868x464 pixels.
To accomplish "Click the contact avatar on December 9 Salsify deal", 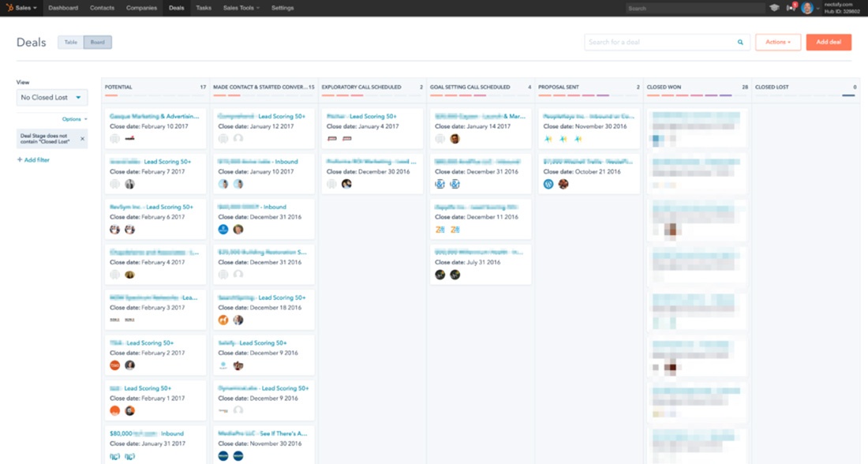I will (x=238, y=365).
